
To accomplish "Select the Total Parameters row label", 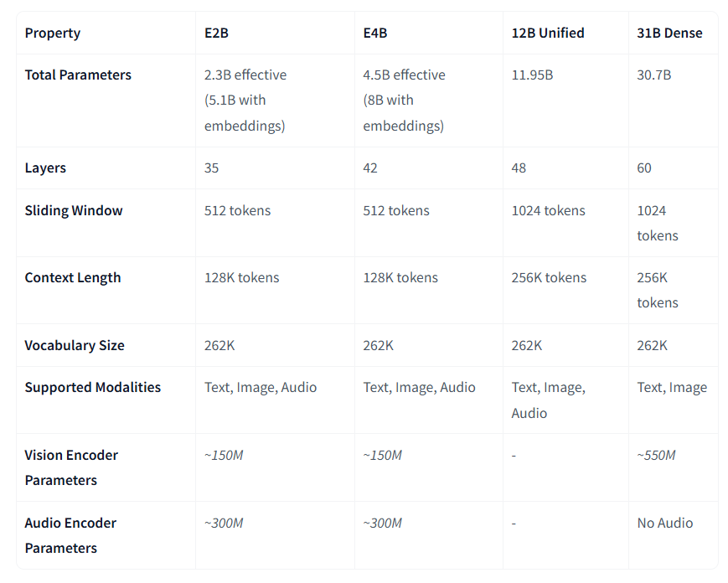I will [78, 75].
